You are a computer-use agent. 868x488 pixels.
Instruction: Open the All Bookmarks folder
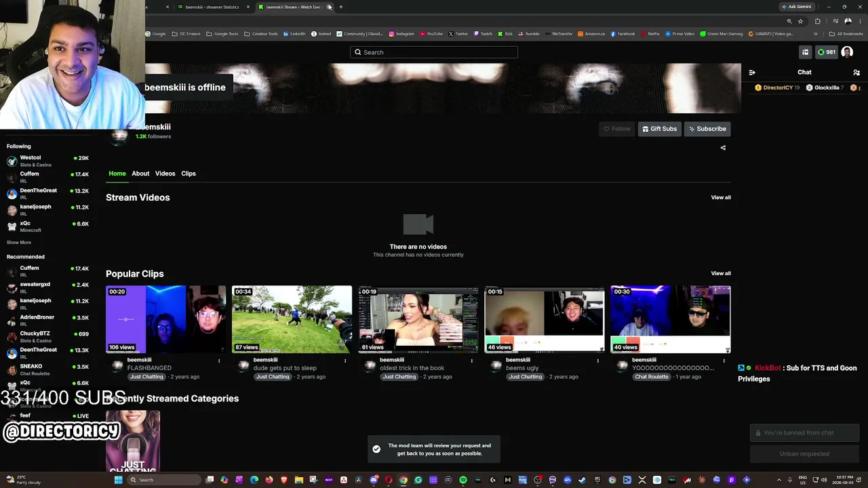pos(846,34)
